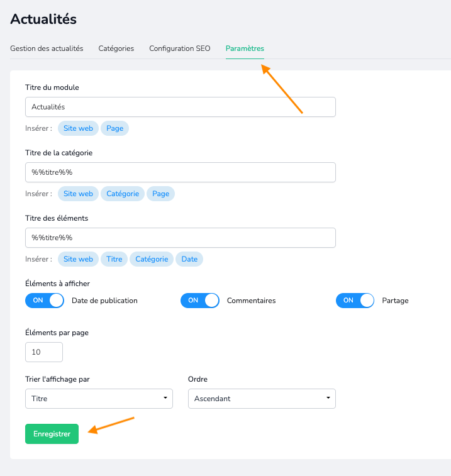Insert Date tag under Titre des éléments
Screen dimensions: 451x476
[x=189, y=259]
